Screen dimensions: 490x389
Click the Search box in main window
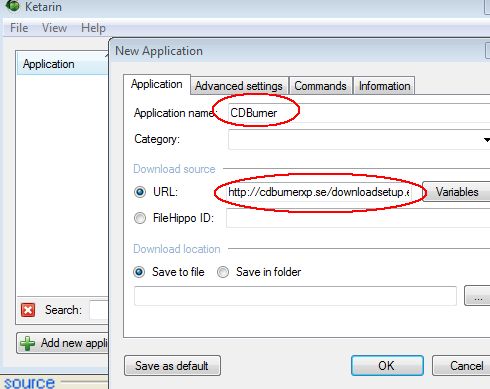point(99,310)
